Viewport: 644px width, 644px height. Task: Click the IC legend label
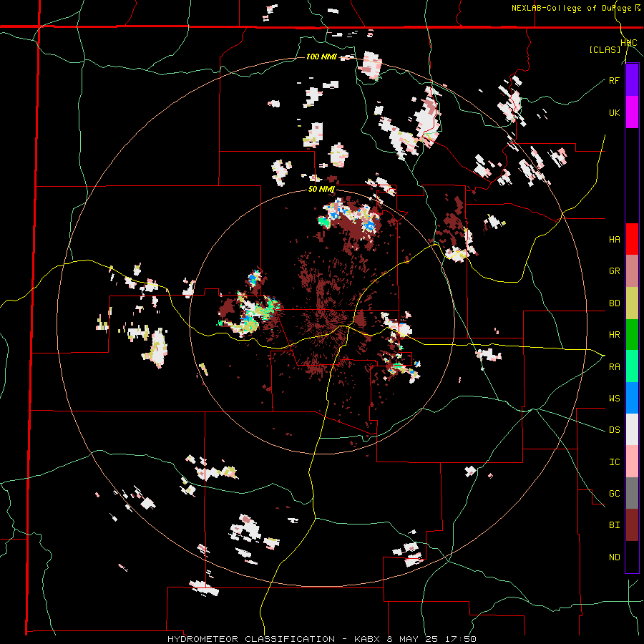[x=614, y=462]
